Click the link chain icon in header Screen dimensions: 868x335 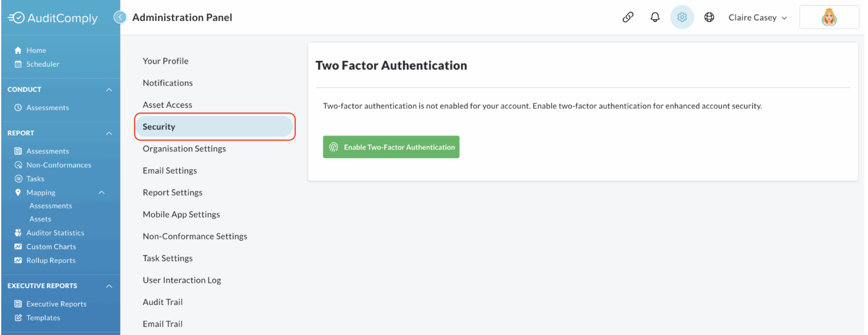628,17
